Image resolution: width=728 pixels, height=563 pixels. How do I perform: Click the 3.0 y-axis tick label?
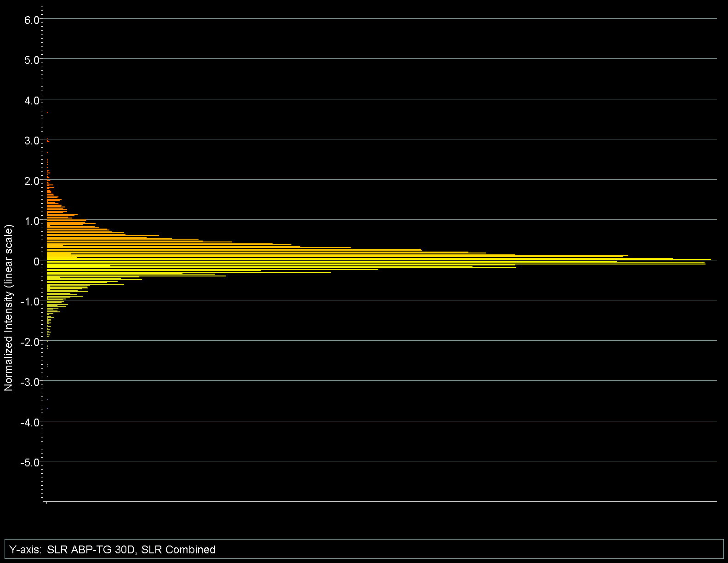32,141
